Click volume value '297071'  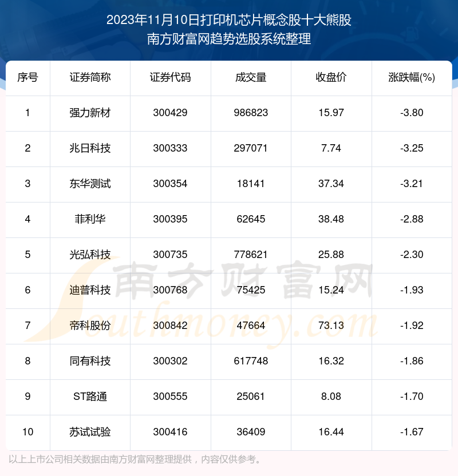click(x=251, y=148)
